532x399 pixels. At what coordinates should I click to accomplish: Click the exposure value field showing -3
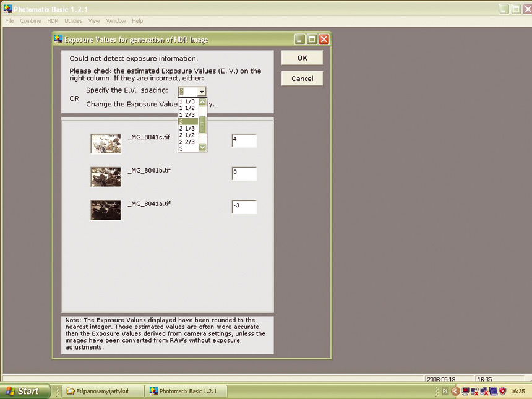pyautogui.click(x=244, y=207)
